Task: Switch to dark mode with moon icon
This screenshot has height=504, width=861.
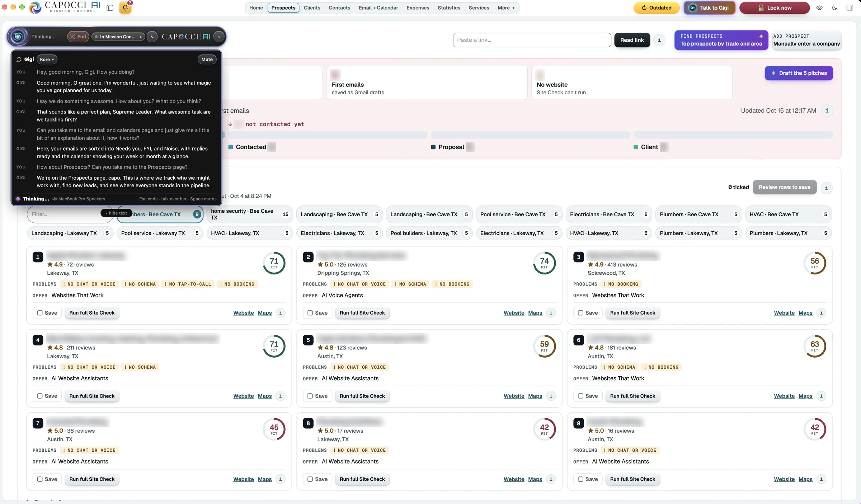Action: coord(835,8)
